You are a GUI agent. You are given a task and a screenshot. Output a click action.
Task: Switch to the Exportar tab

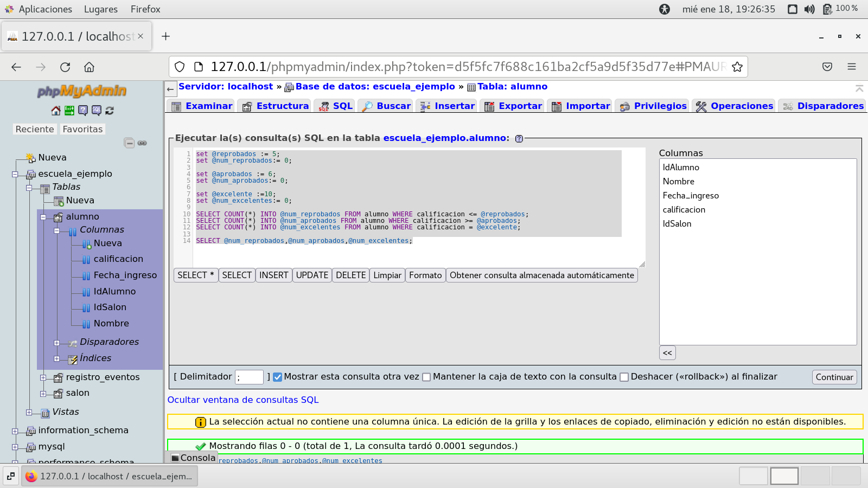click(x=513, y=106)
